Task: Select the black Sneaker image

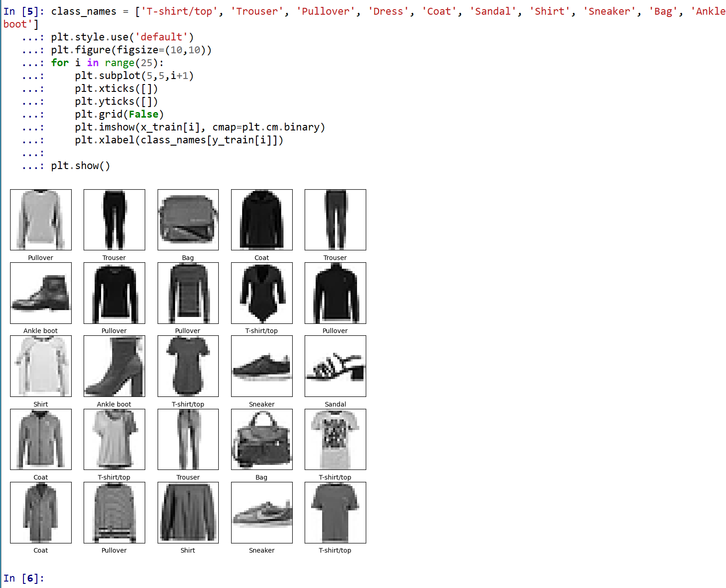Action: [x=262, y=366]
